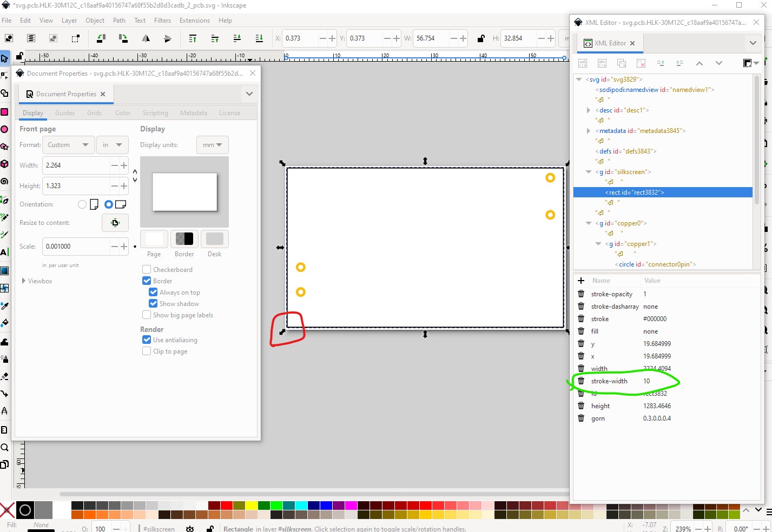Uncheck Show shadow option
772x532 pixels.
(153, 303)
